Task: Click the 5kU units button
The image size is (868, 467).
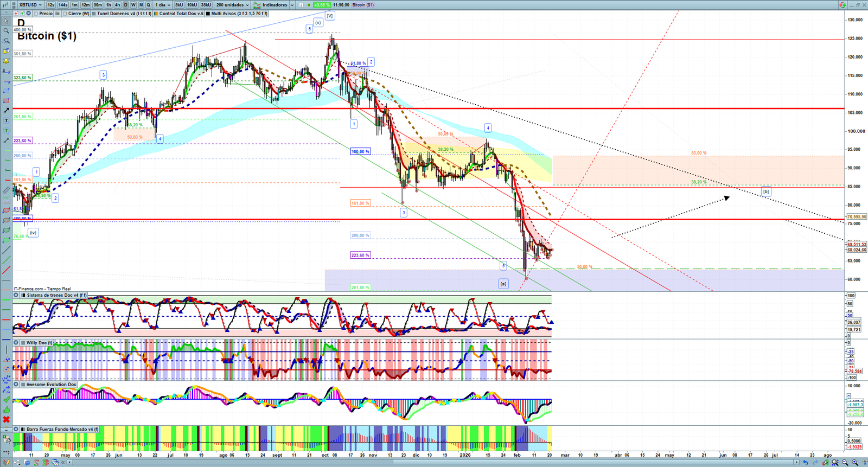Action: 179,5
